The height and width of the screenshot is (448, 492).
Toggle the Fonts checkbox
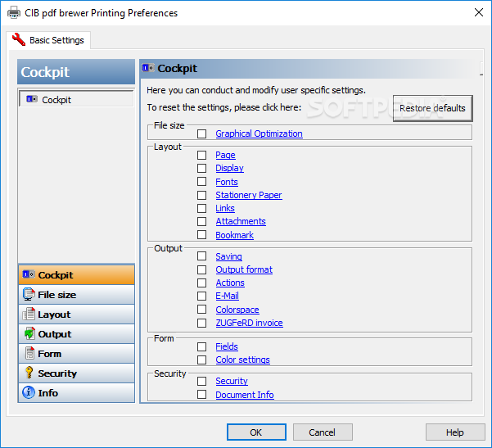pos(201,182)
